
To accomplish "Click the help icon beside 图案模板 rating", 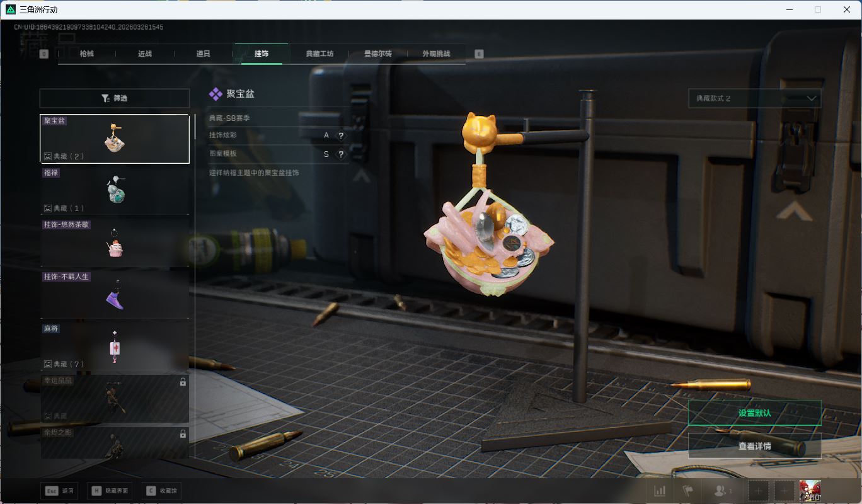I will (x=341, y=154).
